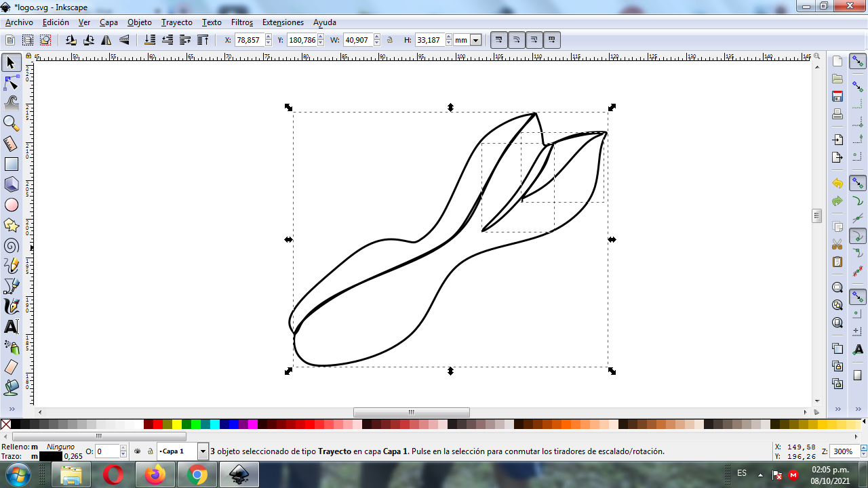The width and height of the screenshot is (868, 488).
Task: Select the Paint bucket tool
Action: [x=11, y=388]
